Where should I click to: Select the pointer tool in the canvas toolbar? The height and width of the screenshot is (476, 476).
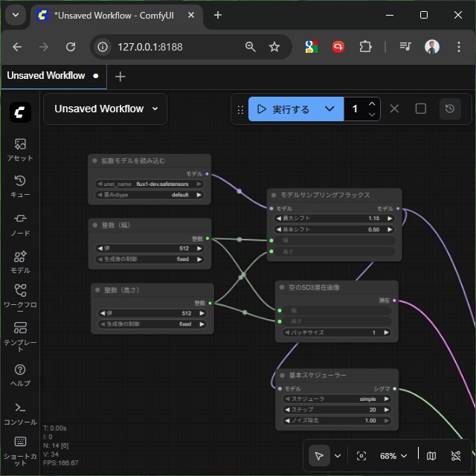pyautogui.click(x=318, y=456)
